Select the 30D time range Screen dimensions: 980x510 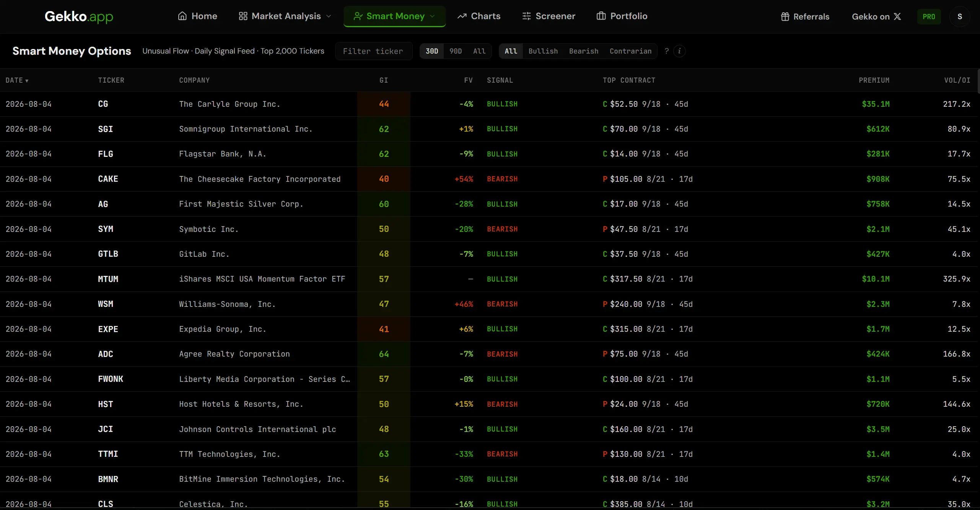(x=432, y=51)
